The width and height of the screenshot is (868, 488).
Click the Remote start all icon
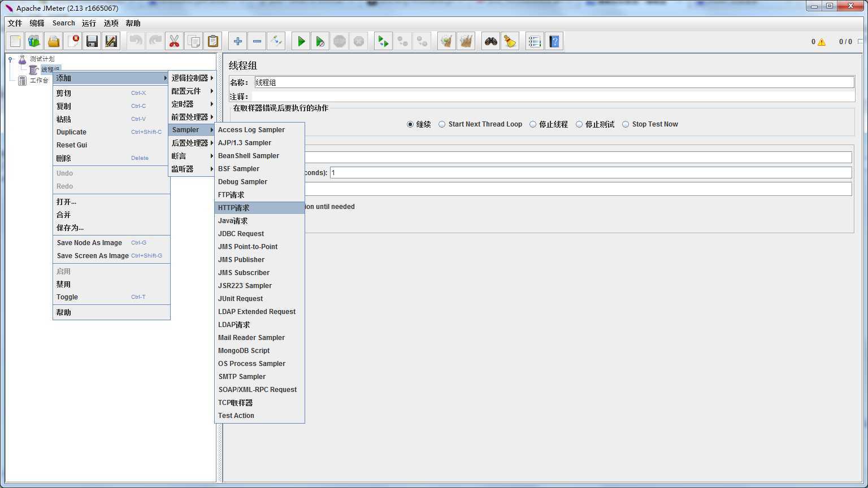point(384,41)
